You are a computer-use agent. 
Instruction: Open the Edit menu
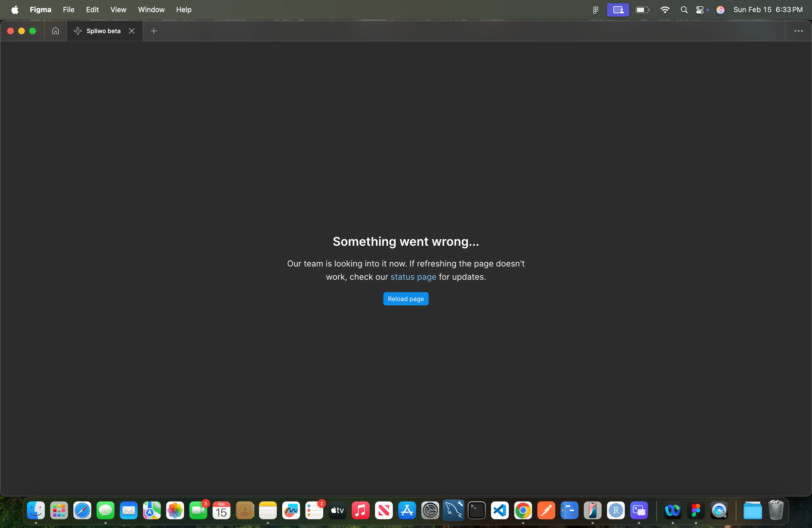pyautogui.click(x=92, y=10)
